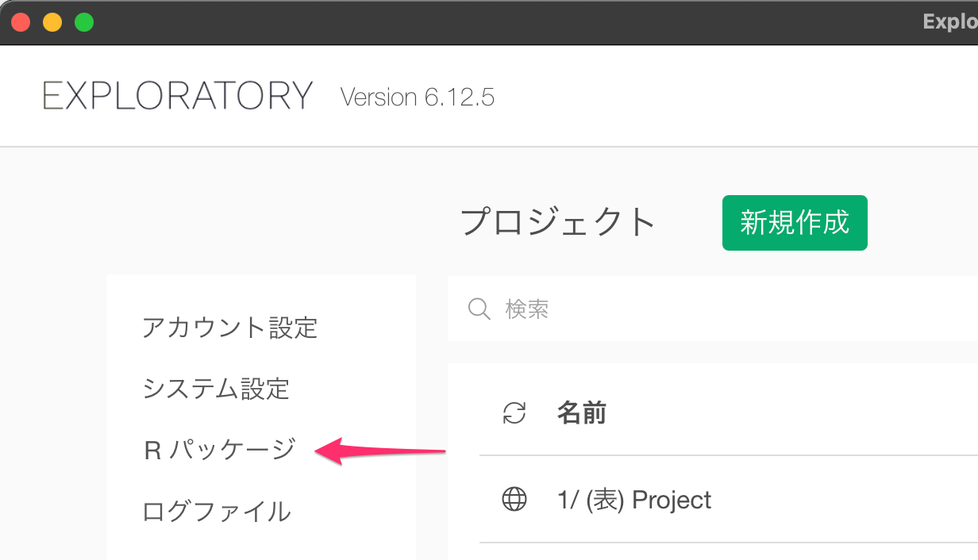
Task: Click the Version 6.12.5 label
Action: click(418, 98)
